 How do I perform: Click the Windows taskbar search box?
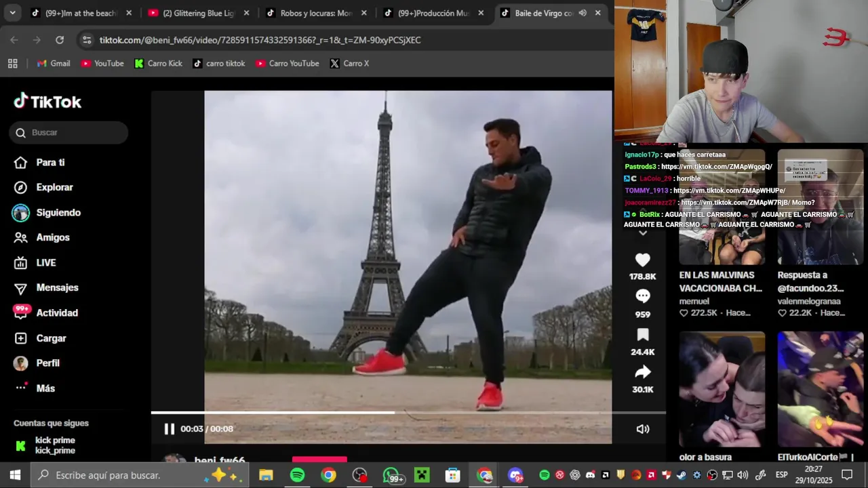point(138,475)
